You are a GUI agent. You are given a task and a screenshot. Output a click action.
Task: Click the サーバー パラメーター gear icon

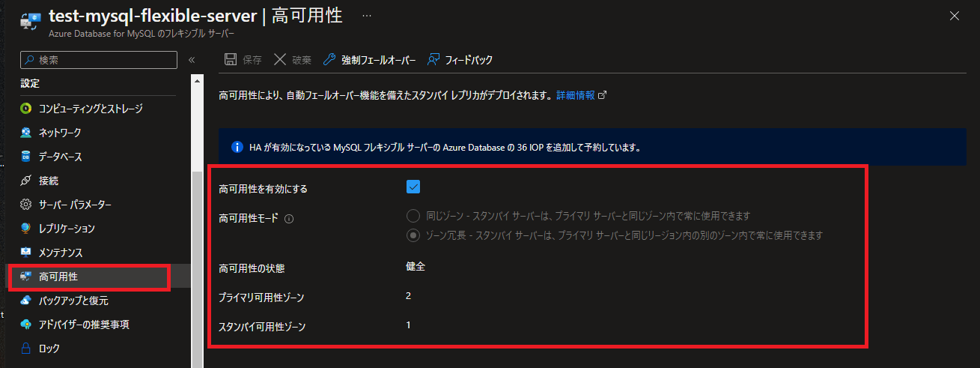click(25, 205)
